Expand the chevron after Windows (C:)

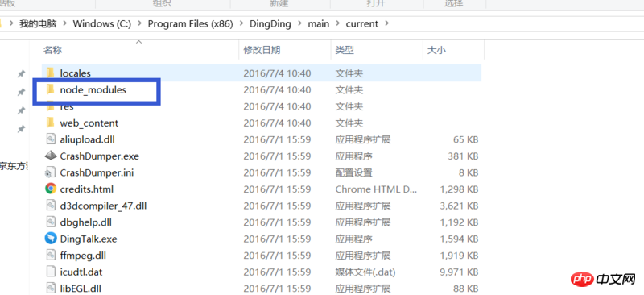[x=139, y=24]
